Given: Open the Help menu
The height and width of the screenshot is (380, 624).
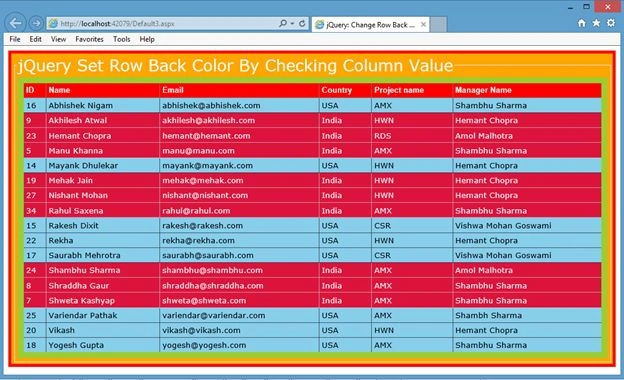Looking at the screenshot, I should coord(147,39).
